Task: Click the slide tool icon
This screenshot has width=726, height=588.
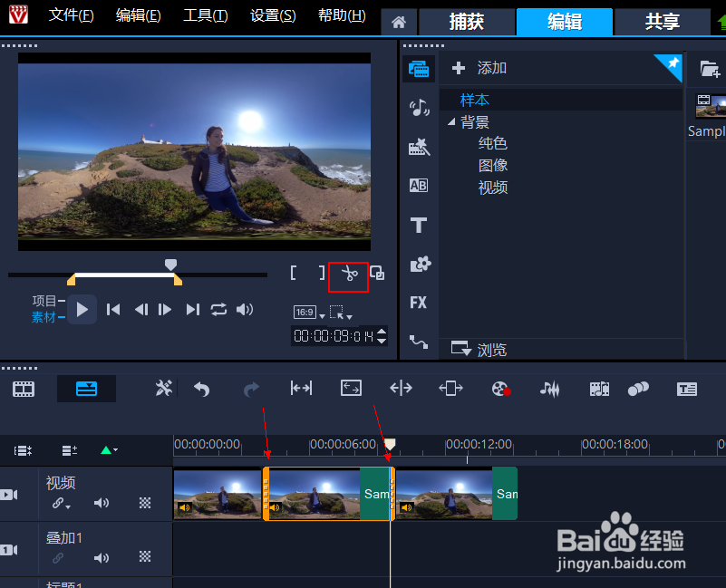Action: [450, 388]
